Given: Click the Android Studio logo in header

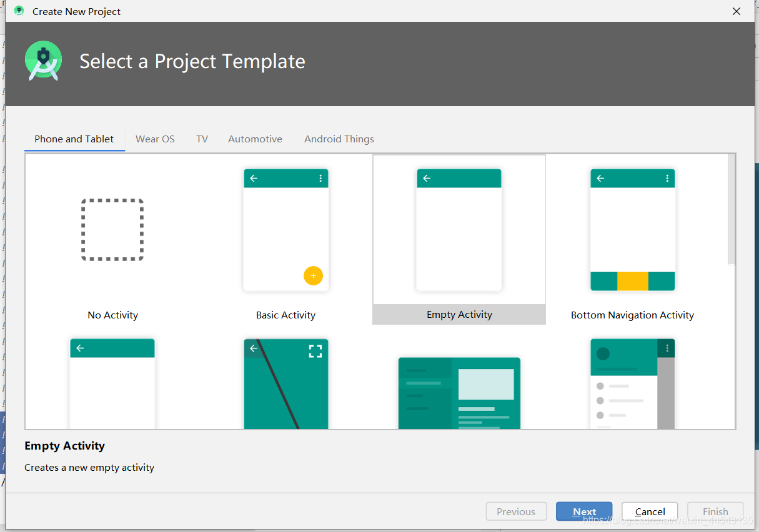Looking at the screenshot, I should 44,61.
